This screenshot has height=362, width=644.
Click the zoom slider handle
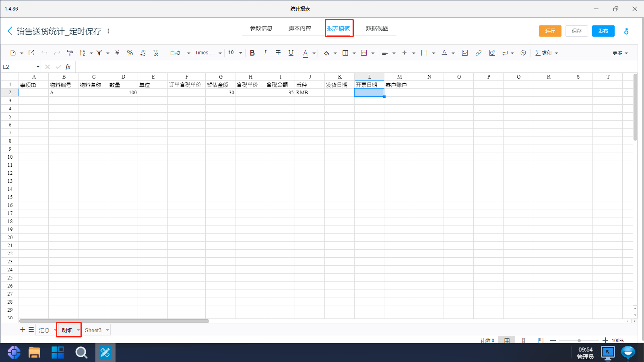579,341
